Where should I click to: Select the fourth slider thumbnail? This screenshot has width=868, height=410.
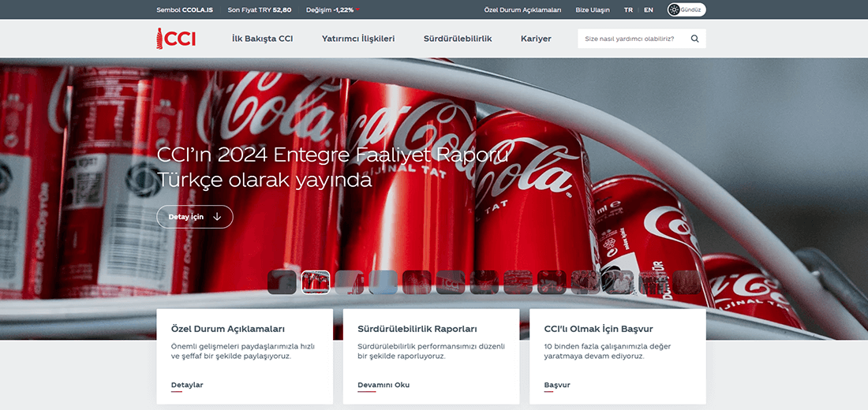coord(383,282)
